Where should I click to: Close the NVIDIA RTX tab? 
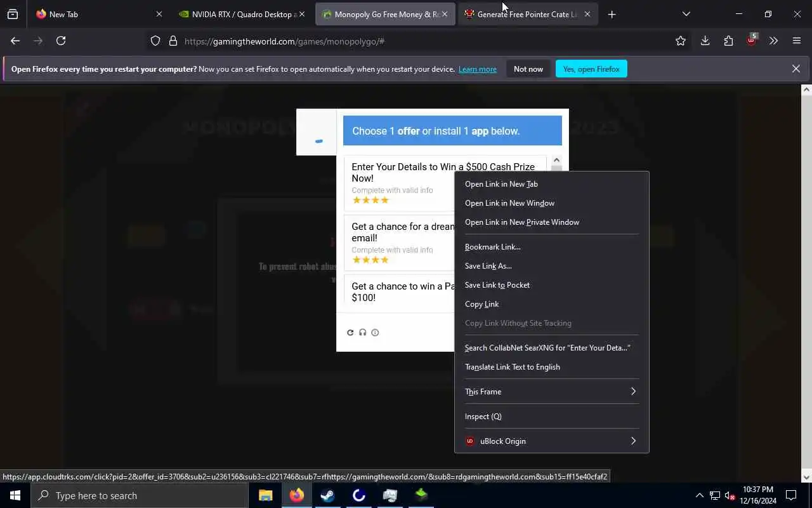tap(301, 14)
